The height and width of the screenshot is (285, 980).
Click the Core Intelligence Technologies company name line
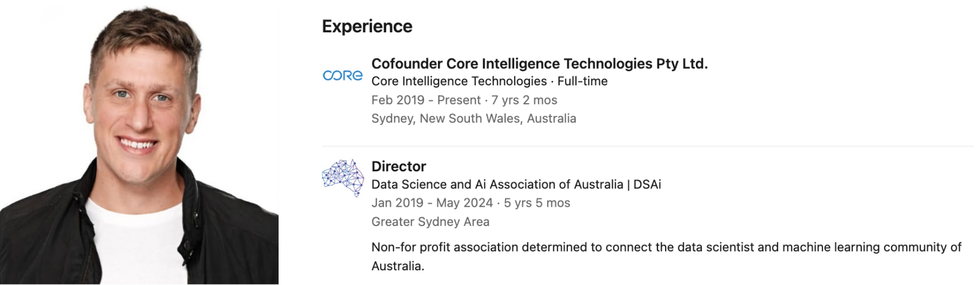click(459, 81)
